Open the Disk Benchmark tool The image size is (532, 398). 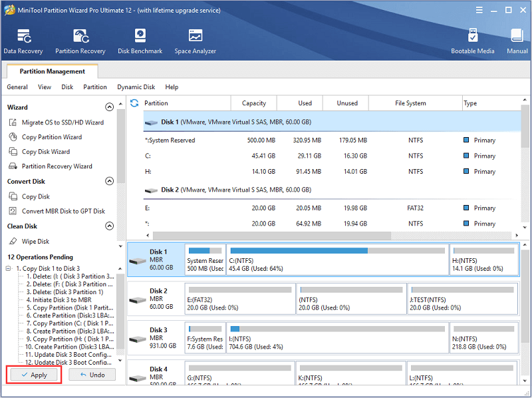pyautogui.click(x=140, y=41)
